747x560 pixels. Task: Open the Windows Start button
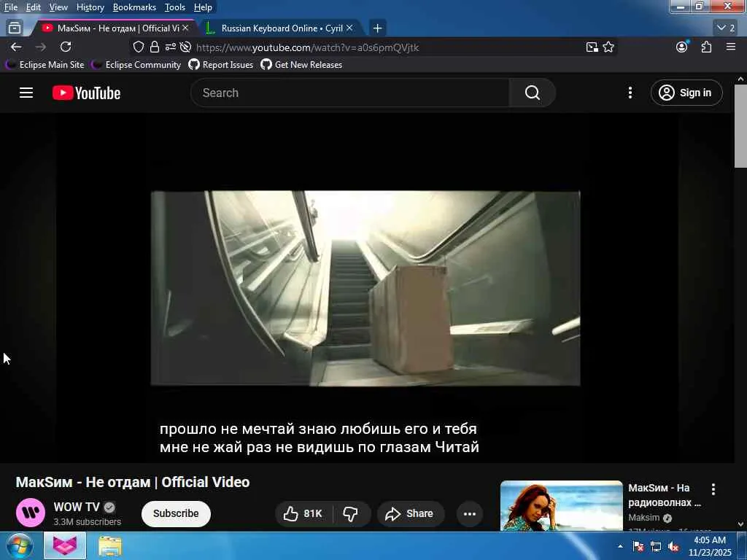click(x=19, y=545)
